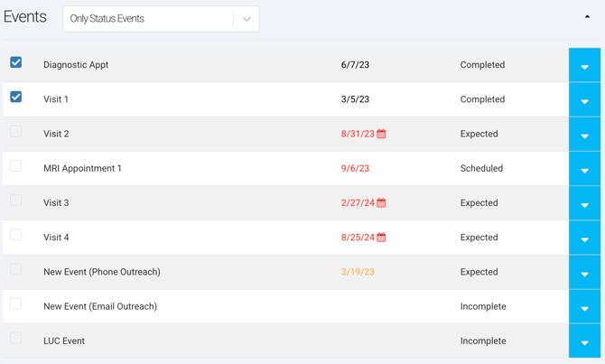Screen dimensions: 605x364
Task: Click calendar icon next to Visit 2 date
Action: tap(381, 134)
